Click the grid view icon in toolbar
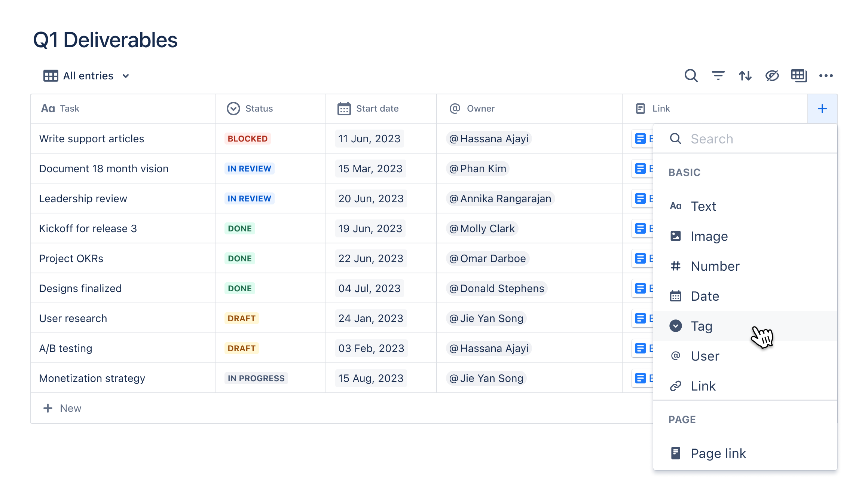868x498 pixels. (x=799, y=76)
